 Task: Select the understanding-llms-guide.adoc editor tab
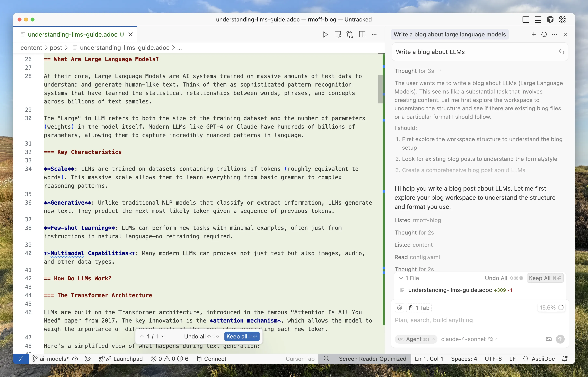pos(73,34)
